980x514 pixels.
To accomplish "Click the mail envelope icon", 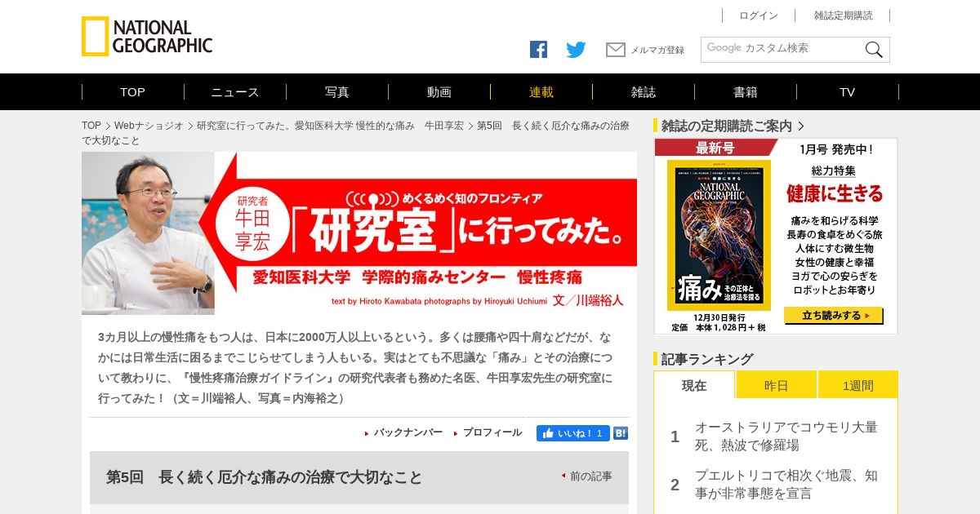I will pyautogui.click(x=616, y=50).
